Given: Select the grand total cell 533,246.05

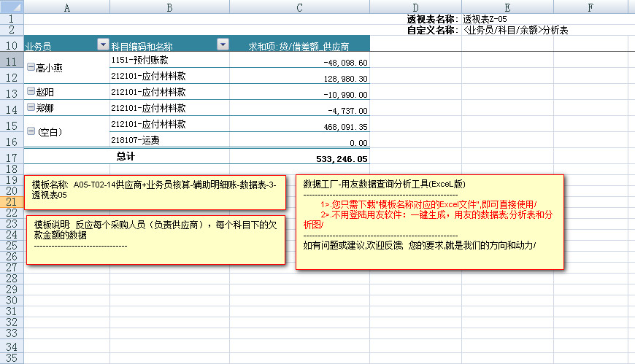Looking at the screenshot, I should [332, 158].
